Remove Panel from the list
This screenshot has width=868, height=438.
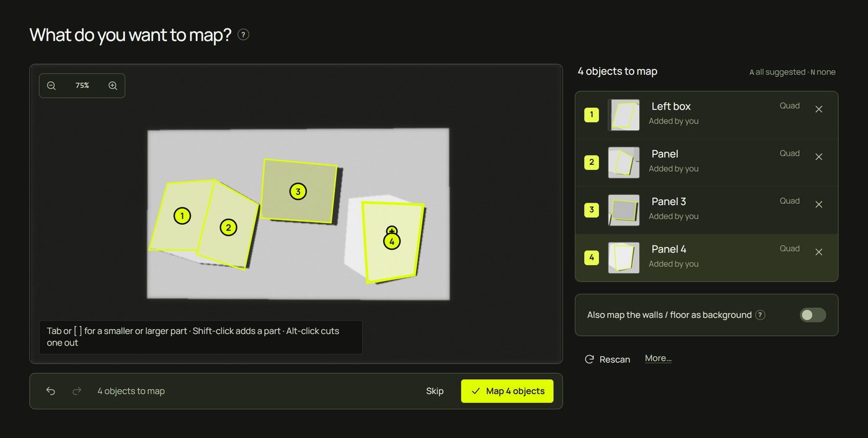pyautogui.click(x=818, y=157)
